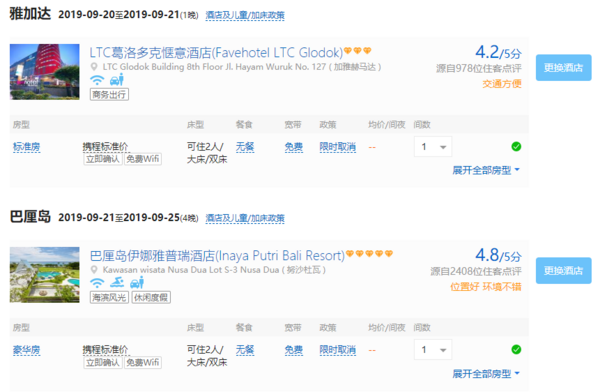Click the LTC Glodok Building address text

click(x=242, y=67)
